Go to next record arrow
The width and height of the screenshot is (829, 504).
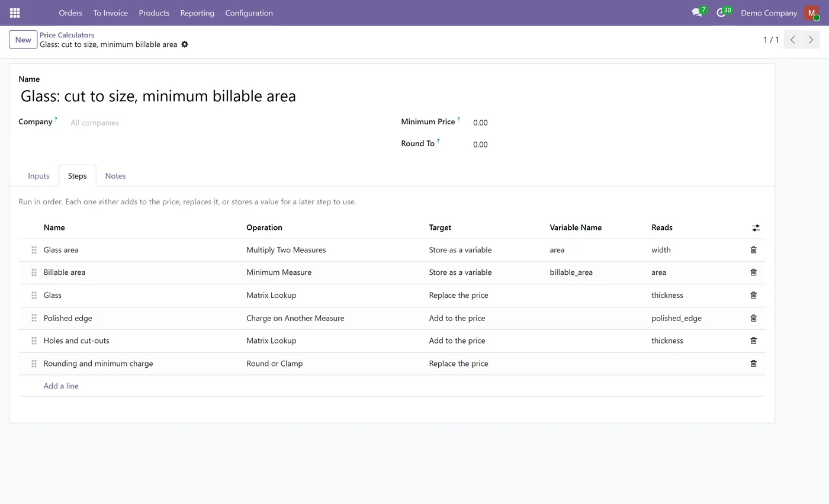click(811, 40)
